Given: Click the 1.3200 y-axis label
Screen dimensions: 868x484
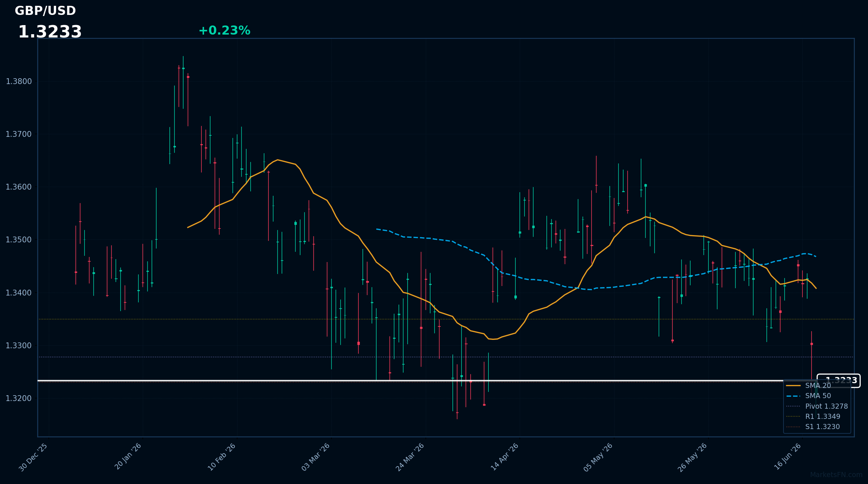Looking at the screenshot, I should (19, 398).
